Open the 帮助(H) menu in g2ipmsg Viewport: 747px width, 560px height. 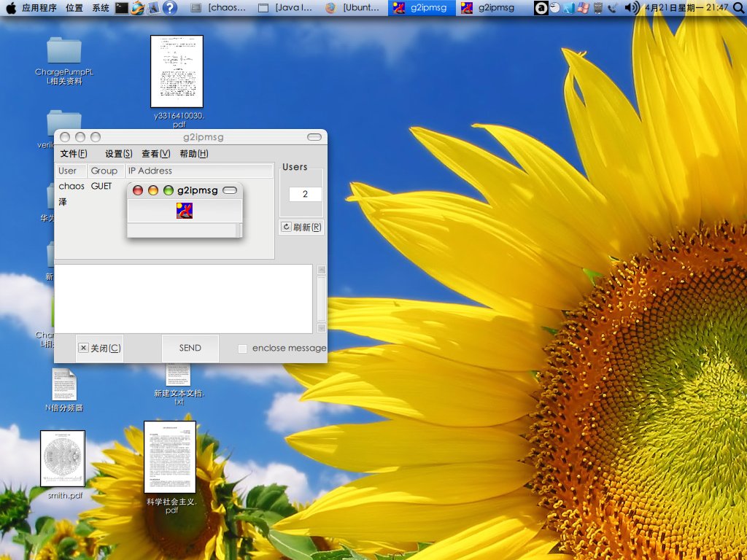click(x=194, y=153)
